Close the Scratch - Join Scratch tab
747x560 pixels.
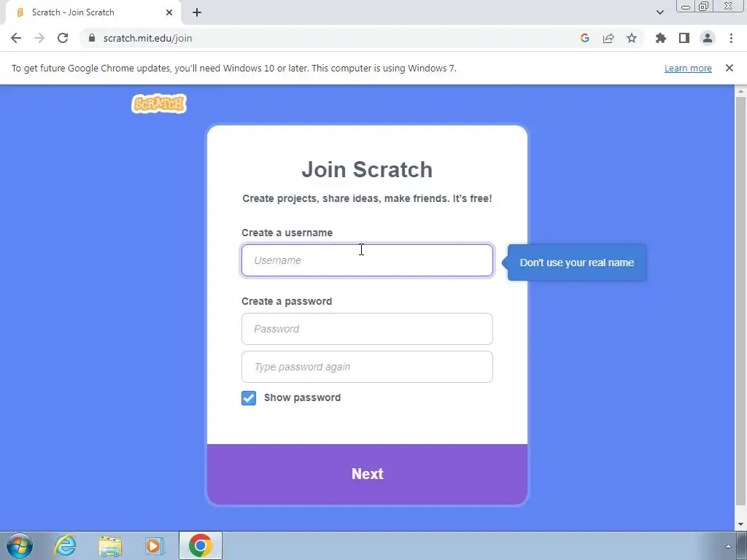(x=169, y=12)
